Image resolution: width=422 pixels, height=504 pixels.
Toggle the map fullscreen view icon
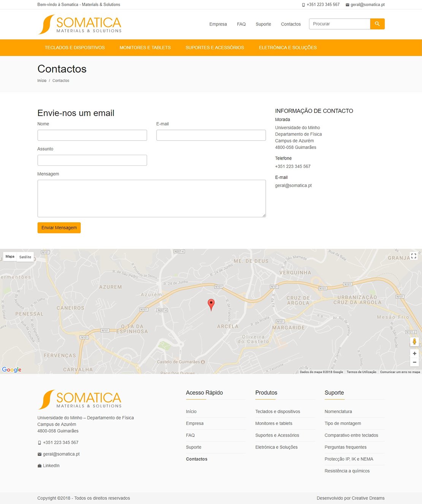pos(414,256)
